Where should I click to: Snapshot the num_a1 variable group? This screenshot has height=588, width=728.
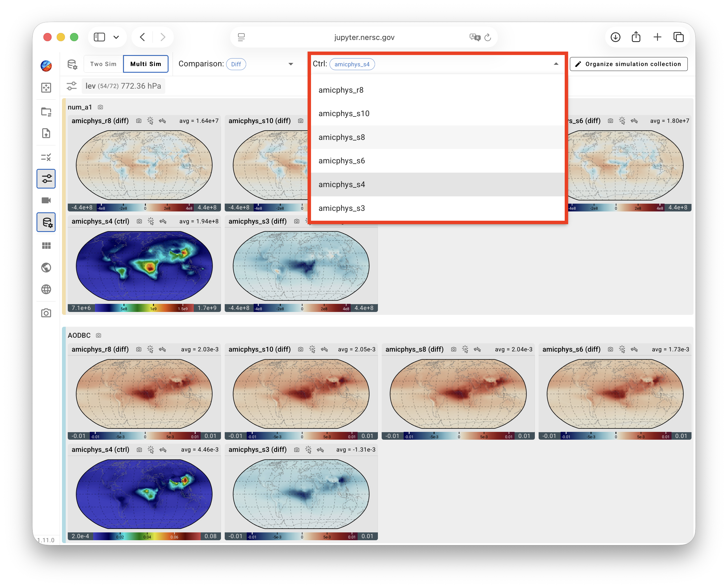point(100,107)
